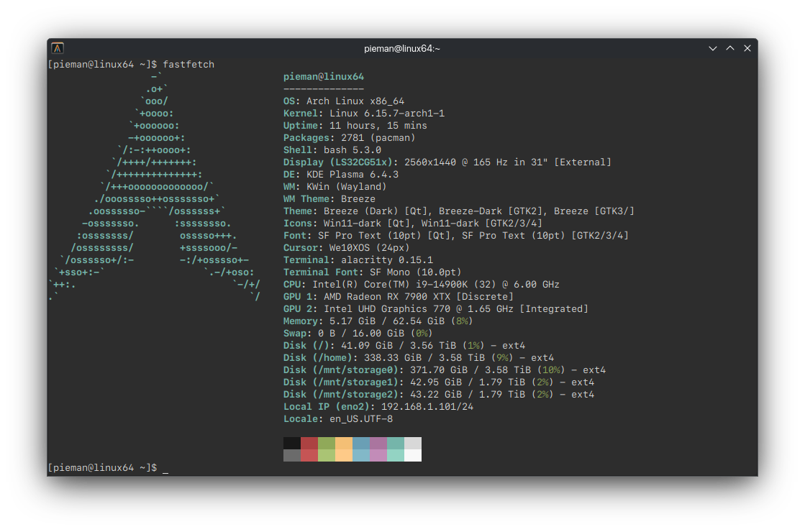Click the bright red swatch in the bottom palette row
The width and height of the screenshot is (805, 532).
(309, 456)
